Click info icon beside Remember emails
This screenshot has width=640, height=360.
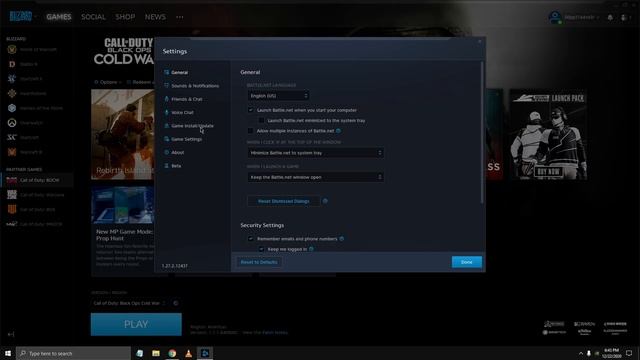[342, 239]
